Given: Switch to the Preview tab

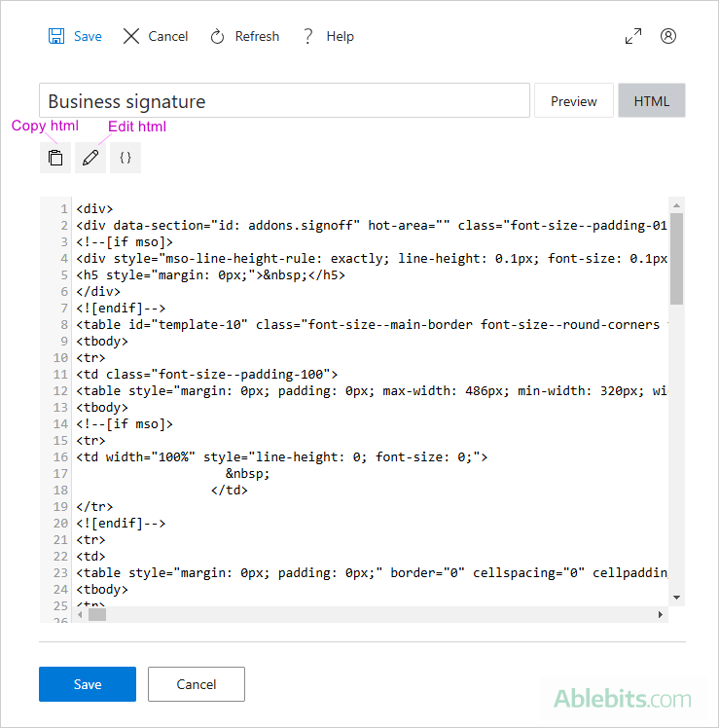Looking at the screenshot, I should (574, 101).
